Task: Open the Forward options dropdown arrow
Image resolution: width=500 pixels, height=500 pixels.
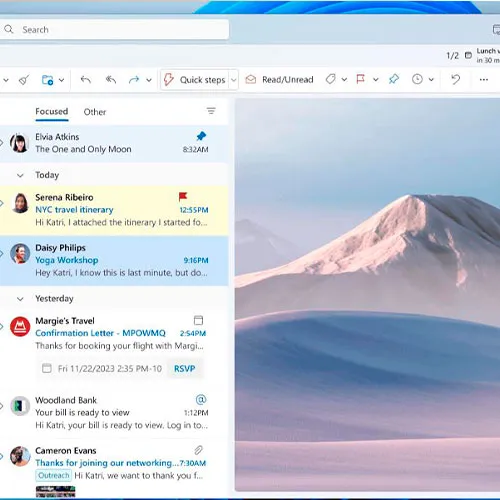Action: [x=149, y=80]
